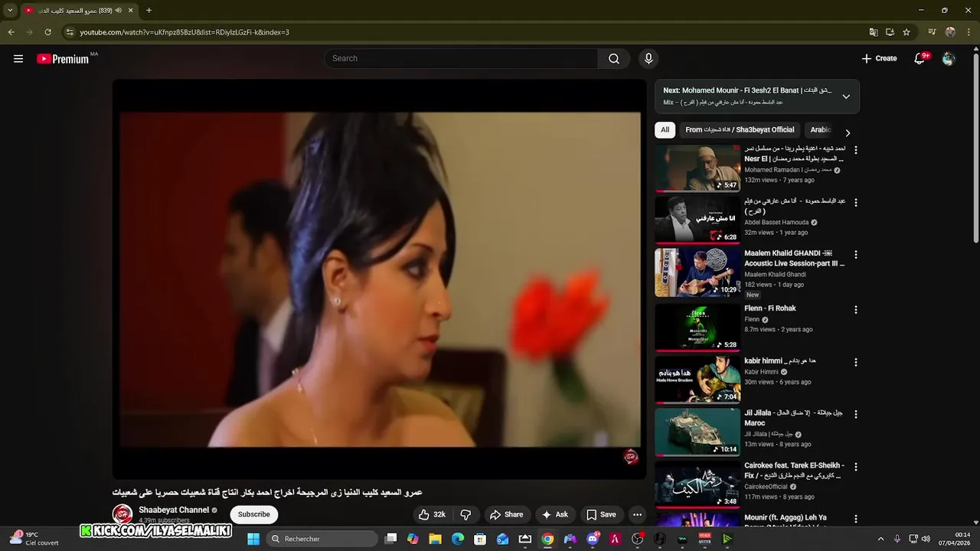Screen dimensions: 980x551
Task: Select the Arabic filter chip
Action: coord(821,130)
